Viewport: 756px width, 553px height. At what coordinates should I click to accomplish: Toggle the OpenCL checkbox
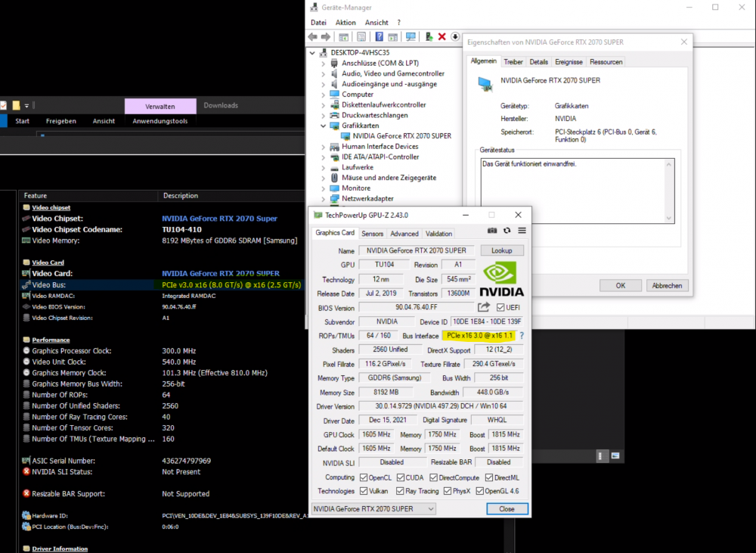pyautogui.click(x=364, y=477)
